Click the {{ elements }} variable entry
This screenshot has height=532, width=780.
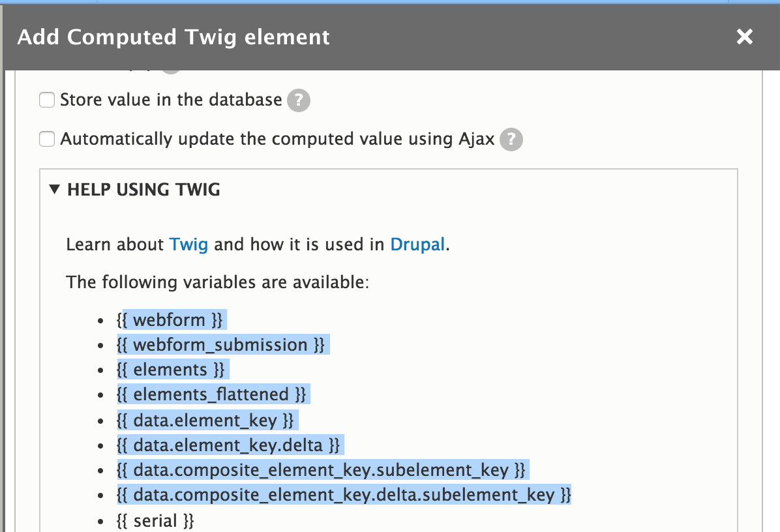[x=170, y=370]
